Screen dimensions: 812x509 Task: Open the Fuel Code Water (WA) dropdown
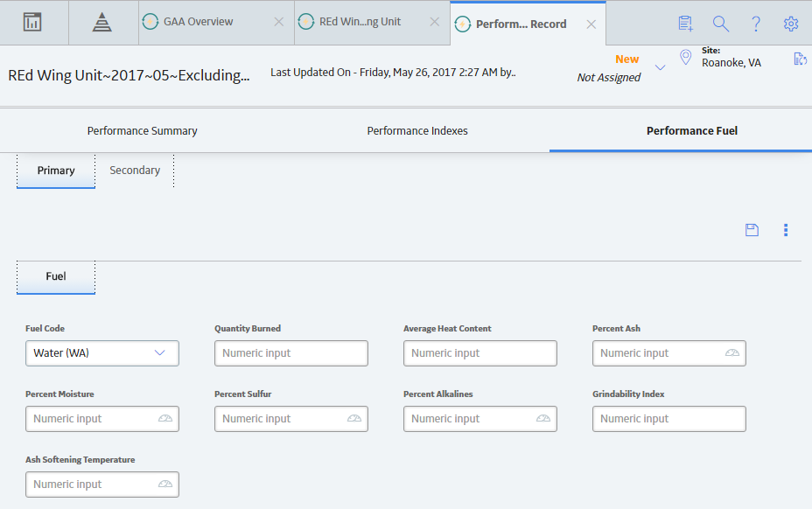click(102, 353)
